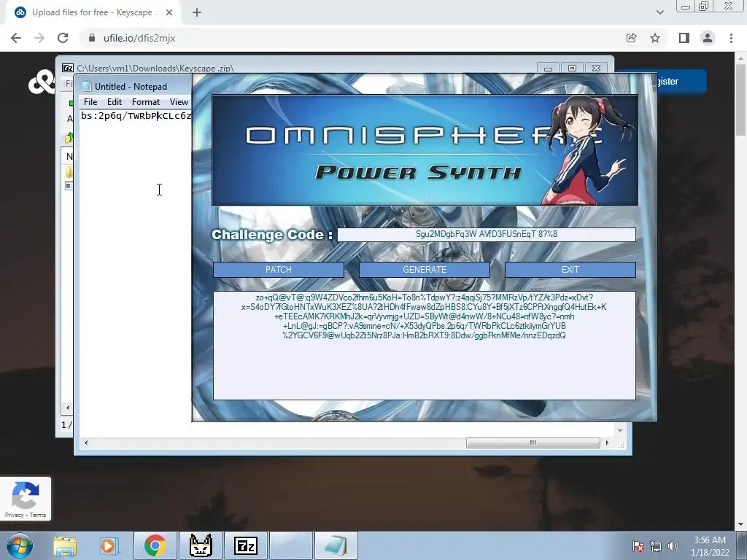747x560 pixels.
Task: Click the Omnisphere Power Synth banner image
Action: tap(425, 150)
